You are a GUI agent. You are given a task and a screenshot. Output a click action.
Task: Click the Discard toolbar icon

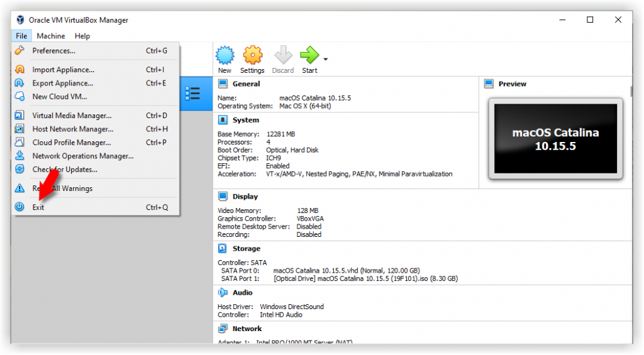[x=283, y=55]
